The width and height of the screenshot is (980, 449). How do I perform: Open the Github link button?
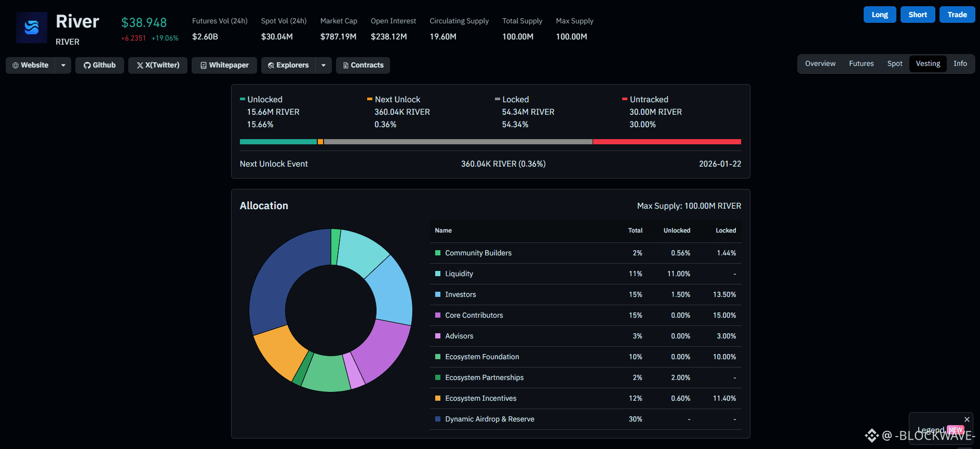(x=100, y=65)
